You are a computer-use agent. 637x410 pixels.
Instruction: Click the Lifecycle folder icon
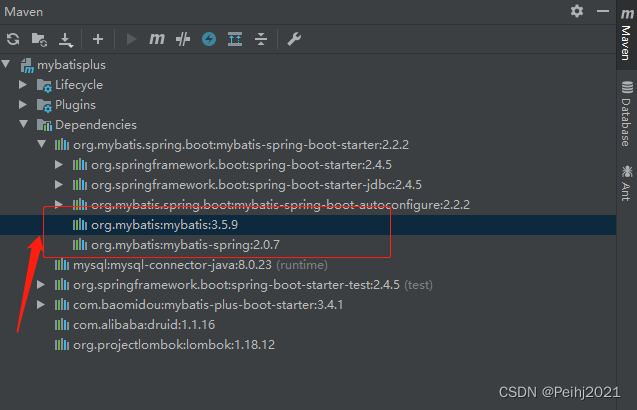(x=44, y=85)
